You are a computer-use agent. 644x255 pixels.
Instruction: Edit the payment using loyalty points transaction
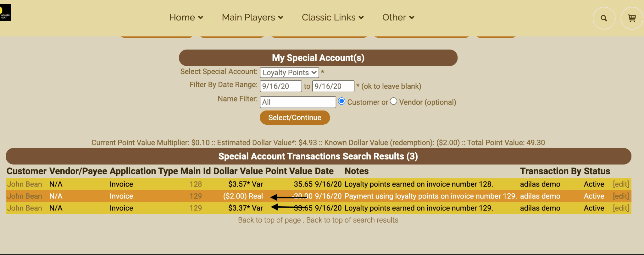click(x=621, y=196)
